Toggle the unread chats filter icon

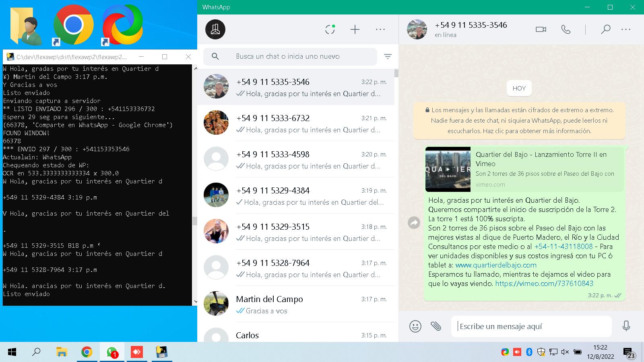(x=388, y=57)
